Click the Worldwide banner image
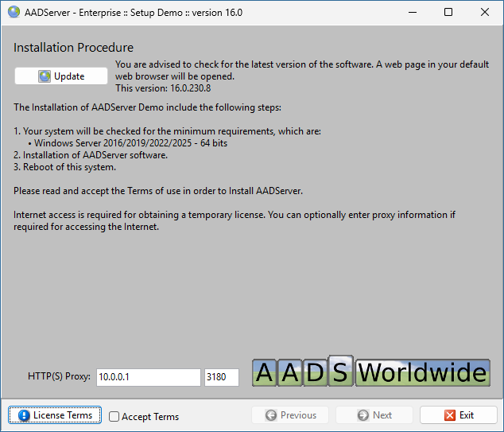Viewport: 504px width, 432px height. point(422,372)
